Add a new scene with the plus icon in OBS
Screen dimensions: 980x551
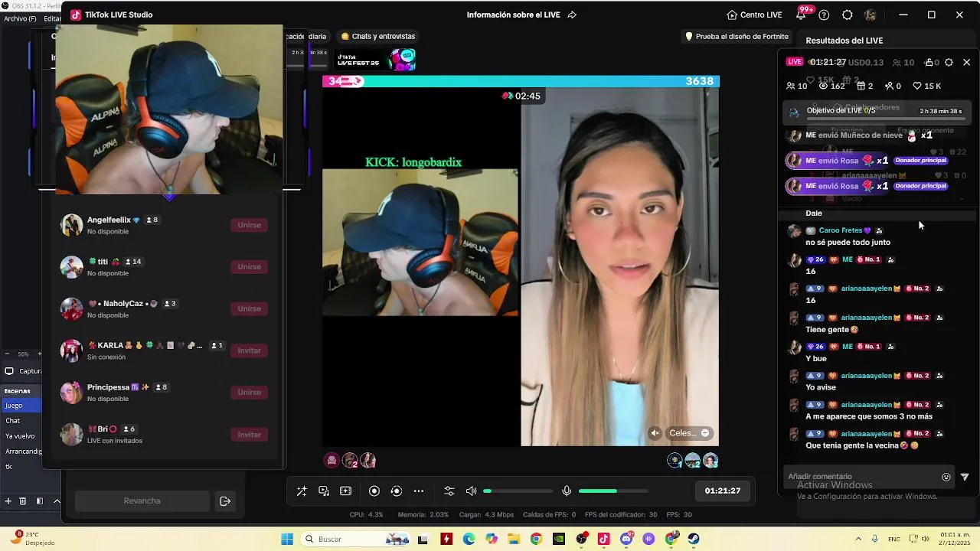[8, 501]
